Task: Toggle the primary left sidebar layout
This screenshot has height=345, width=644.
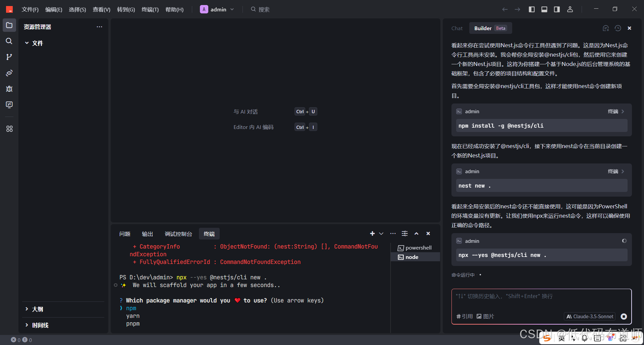Action: pos(532,9)
